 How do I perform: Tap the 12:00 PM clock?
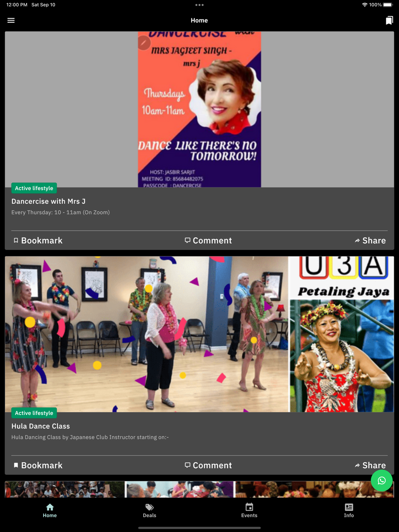(x=17, y=5)
